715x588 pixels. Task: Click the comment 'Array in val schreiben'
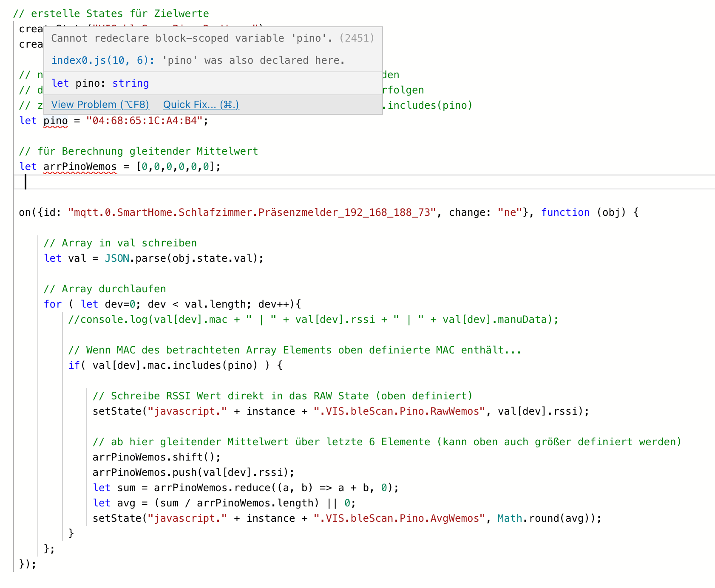pyautogui.click(x=120, y=243)
